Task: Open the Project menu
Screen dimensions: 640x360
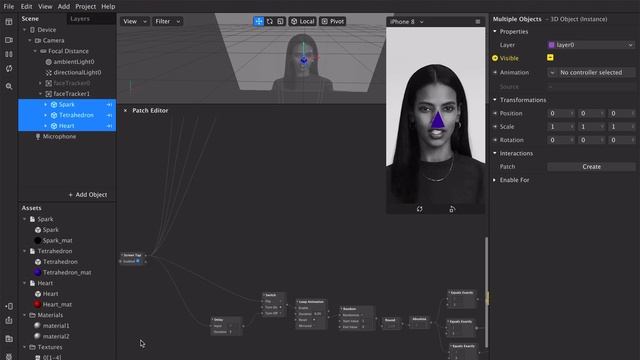Action: 85,7
